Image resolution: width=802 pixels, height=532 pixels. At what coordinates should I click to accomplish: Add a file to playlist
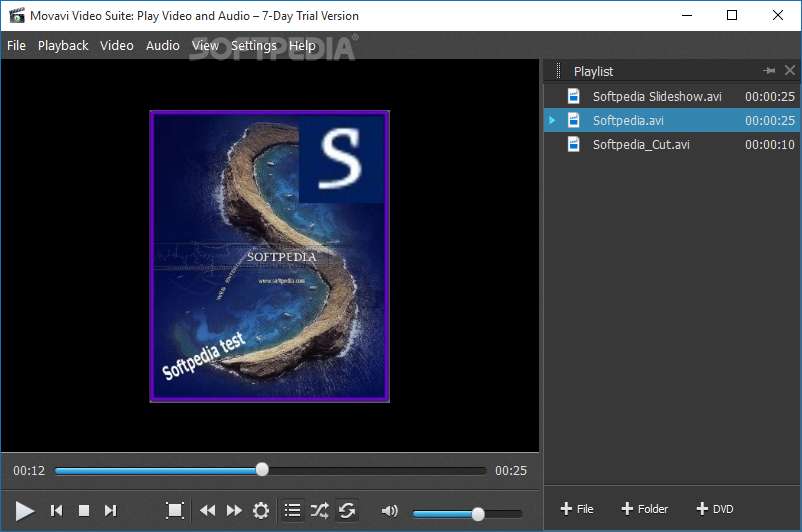[576, 509]
